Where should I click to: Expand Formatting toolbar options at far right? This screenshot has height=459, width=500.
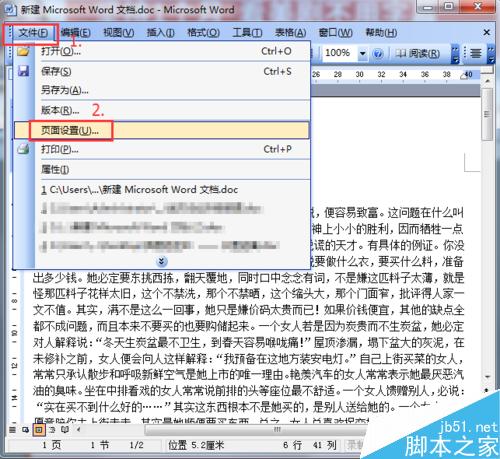point(491,54)
